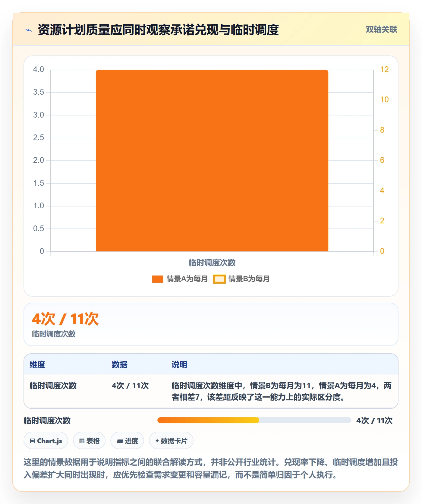Select the 临时调度次数 cell in the table row
Screen dimensions: 422x504
point(53,386)
